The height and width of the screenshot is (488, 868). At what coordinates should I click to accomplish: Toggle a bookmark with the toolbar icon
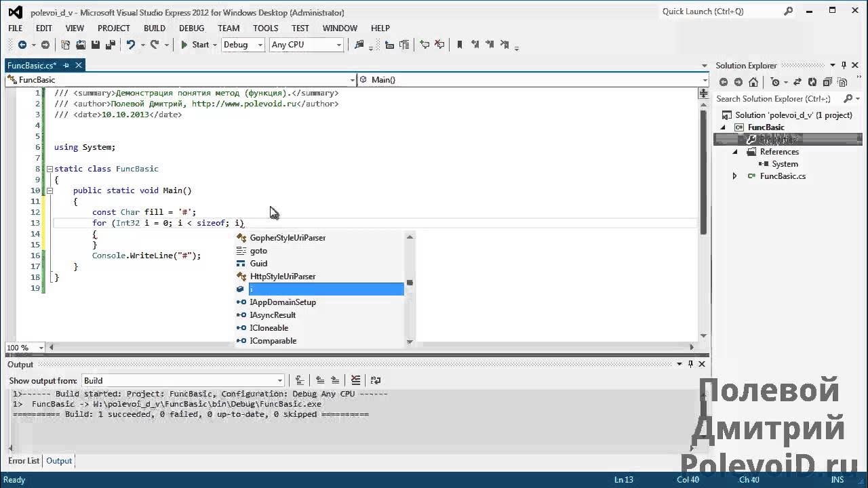coord(460,45)
